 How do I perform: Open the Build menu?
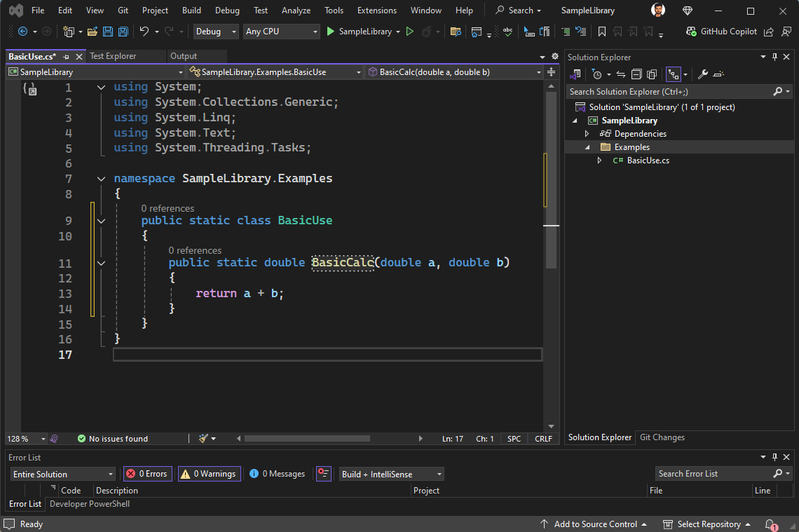click(x=191, y=11)
